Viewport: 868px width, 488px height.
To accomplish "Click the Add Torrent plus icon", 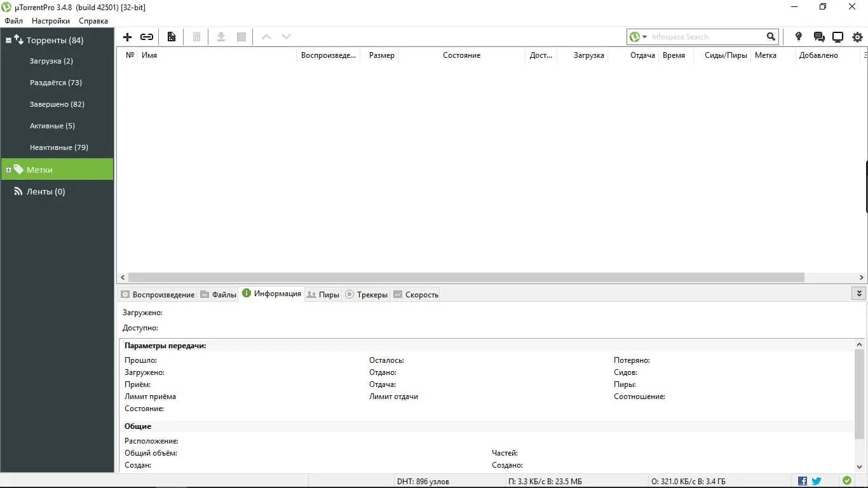I will [127, 36].
